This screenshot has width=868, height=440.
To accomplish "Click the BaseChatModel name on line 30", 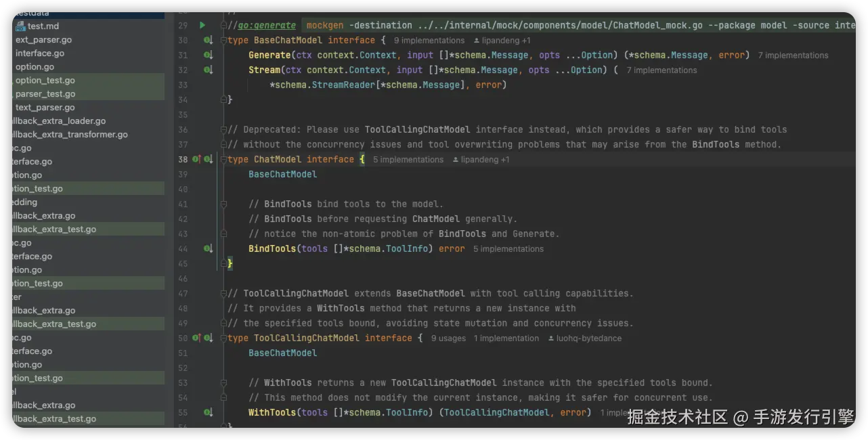I will 288,41.
